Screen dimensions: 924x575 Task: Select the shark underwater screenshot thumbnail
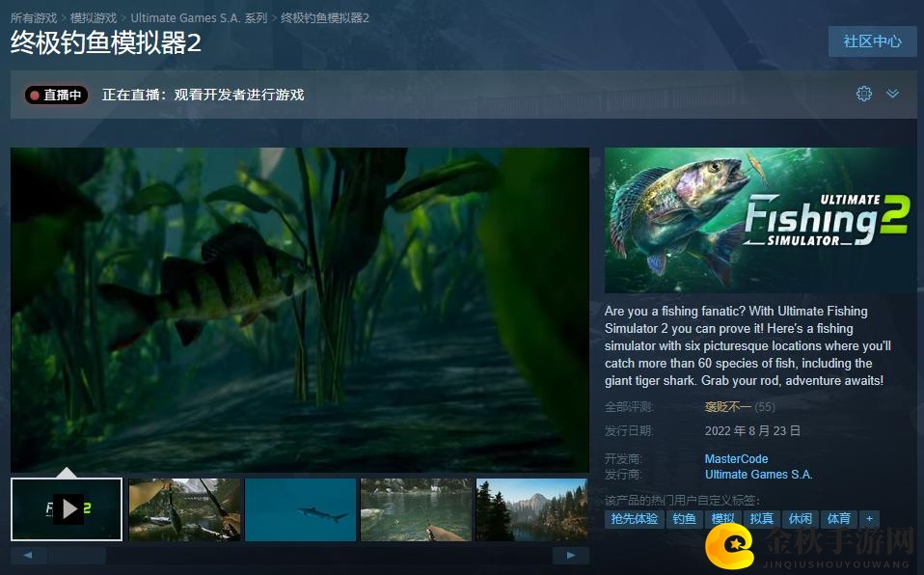point(300,509)
